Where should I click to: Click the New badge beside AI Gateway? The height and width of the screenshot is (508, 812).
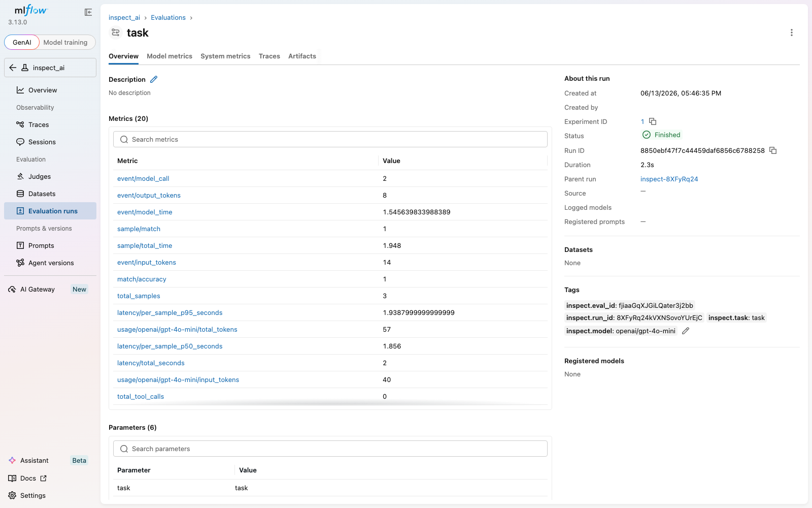[x=79, y=289]
